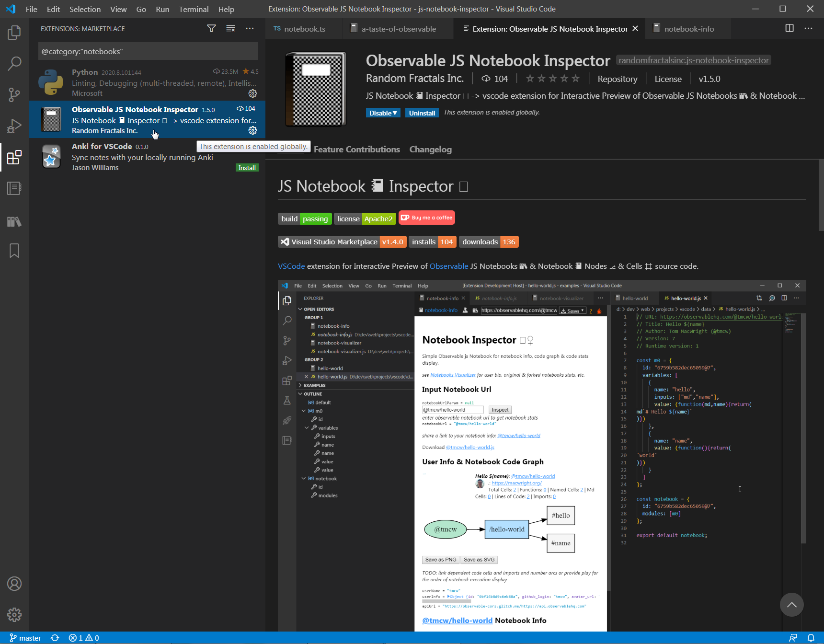Open the Manage gear in activity bar
The height and width of the screenshot is (644, 824).
(x=14, y=615)
